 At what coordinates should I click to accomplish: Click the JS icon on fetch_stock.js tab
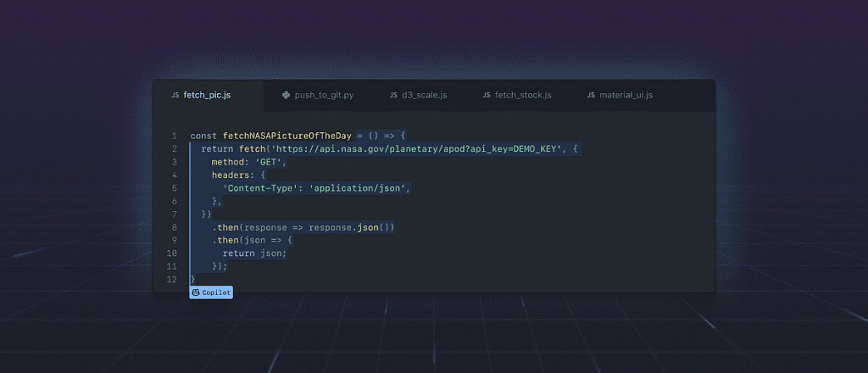coord(487,95)
